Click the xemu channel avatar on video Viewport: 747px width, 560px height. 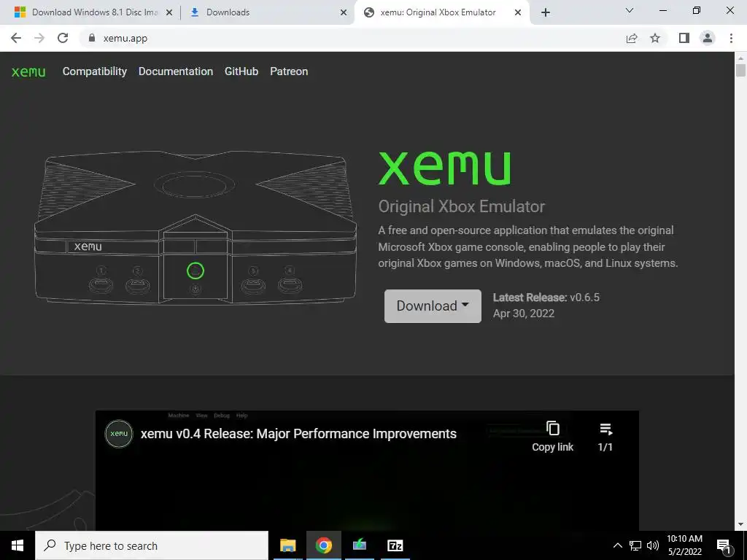click(119, 433)
